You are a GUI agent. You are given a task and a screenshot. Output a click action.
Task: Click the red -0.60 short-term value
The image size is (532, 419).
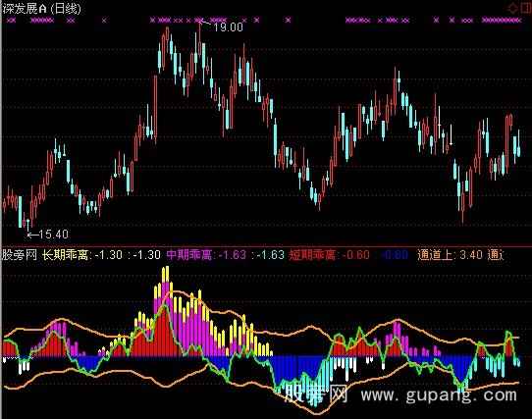click(355, 255)
